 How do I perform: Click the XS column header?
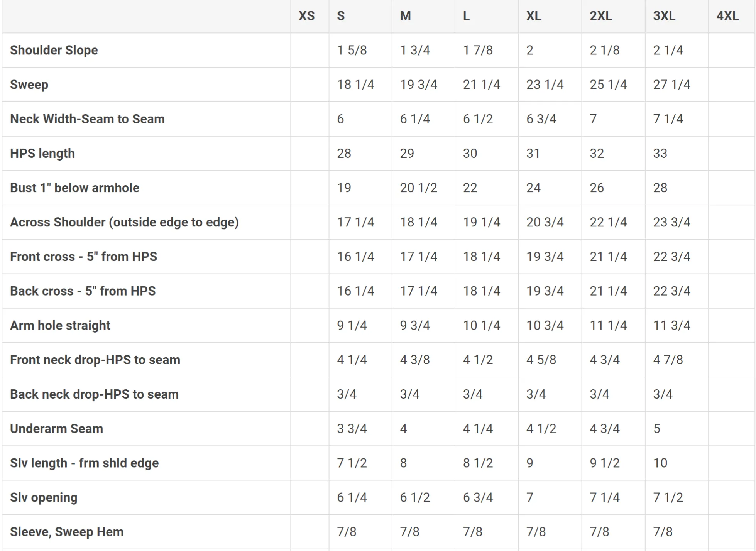(x=307, y=16)
